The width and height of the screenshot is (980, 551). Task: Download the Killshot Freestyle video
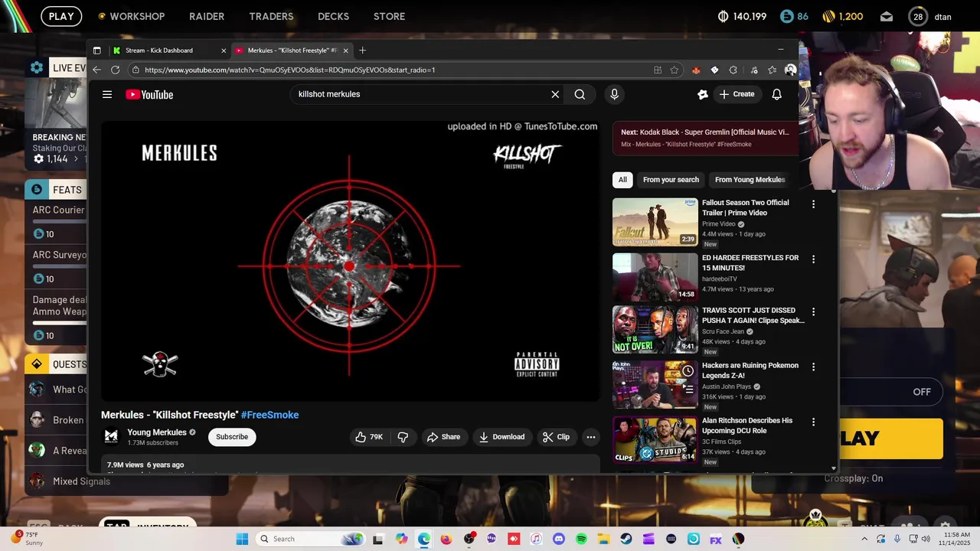coord(501,437)
